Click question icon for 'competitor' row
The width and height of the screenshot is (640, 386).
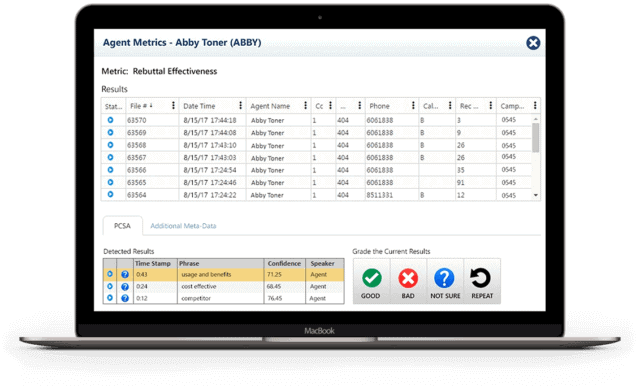125,298
